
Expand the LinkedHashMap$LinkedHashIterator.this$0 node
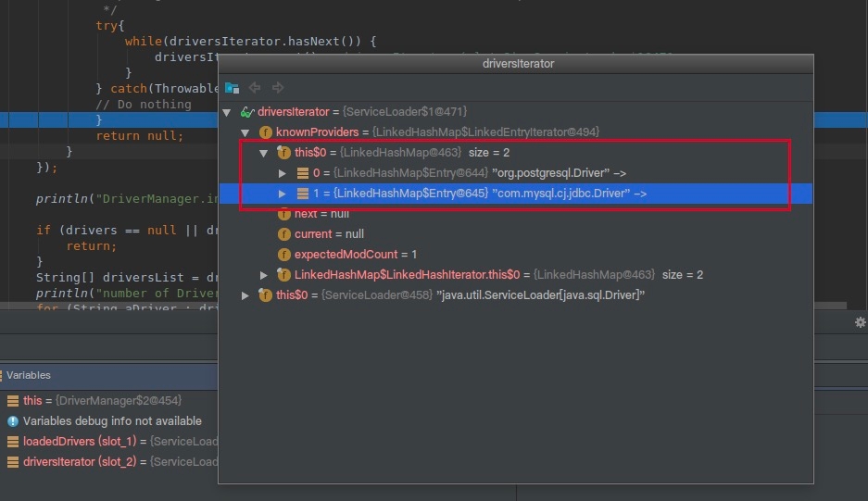[x=264, y=275]
